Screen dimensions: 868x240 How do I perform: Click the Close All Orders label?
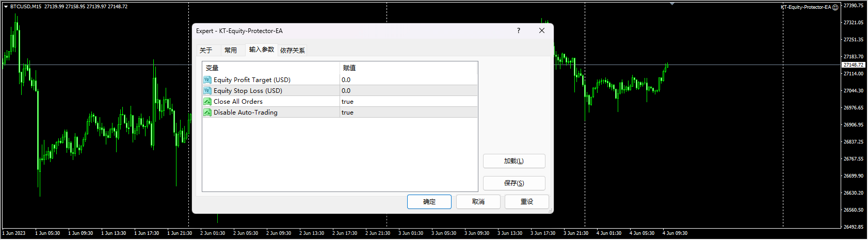tap(238, 102)
